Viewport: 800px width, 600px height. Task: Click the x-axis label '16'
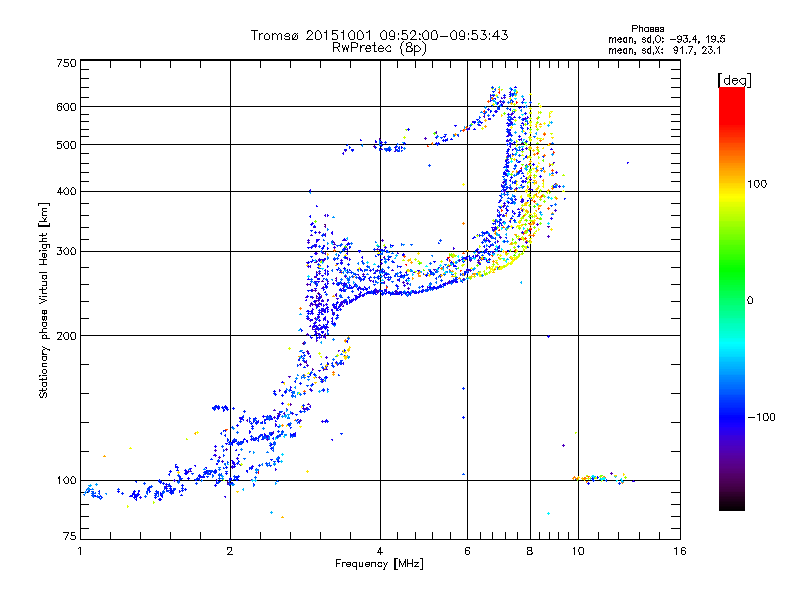tap(680, 551)
